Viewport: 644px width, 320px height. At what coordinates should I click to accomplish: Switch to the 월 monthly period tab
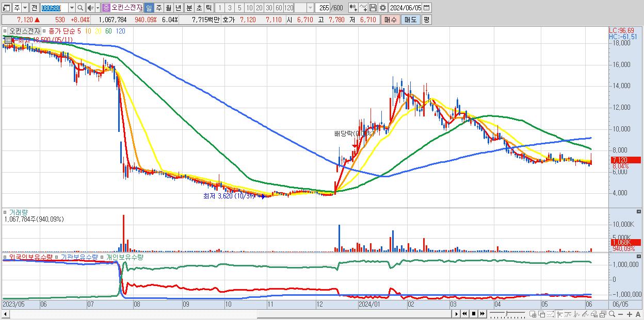(168, 8)
